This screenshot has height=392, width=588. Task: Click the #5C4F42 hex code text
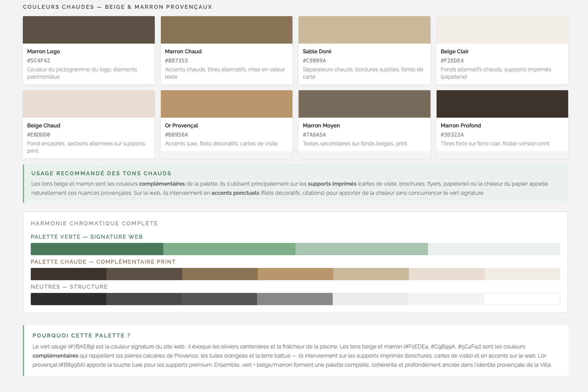(39, 61)
